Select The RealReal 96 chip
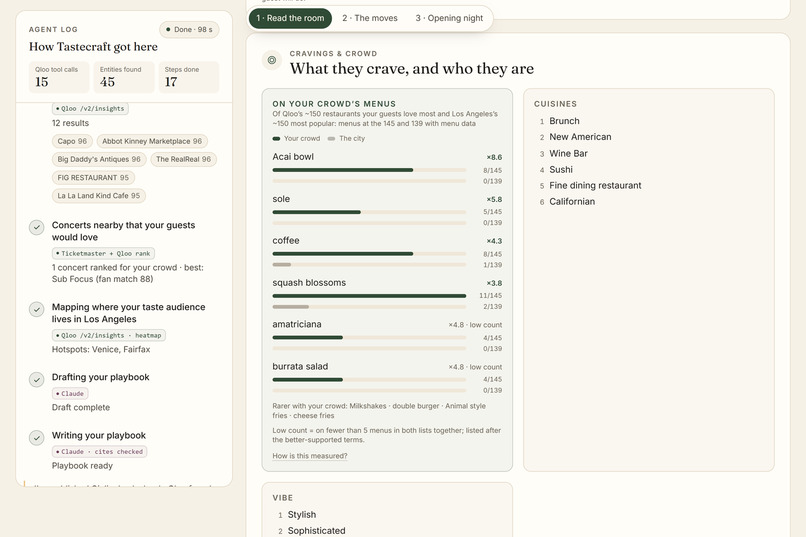Image resolution: width=806 pixels, height=537 pixels. 184,159
